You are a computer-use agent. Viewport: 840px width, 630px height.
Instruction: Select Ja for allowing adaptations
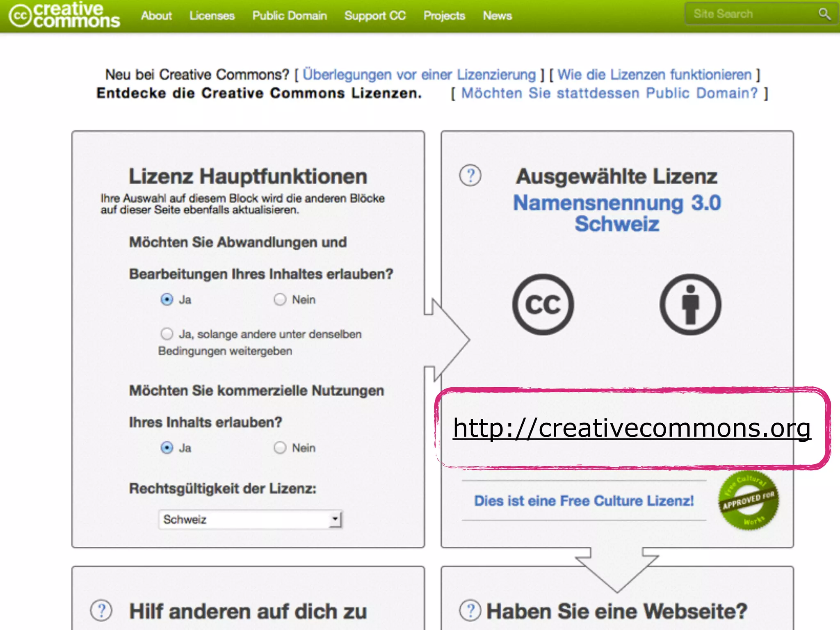pos(167,299)
